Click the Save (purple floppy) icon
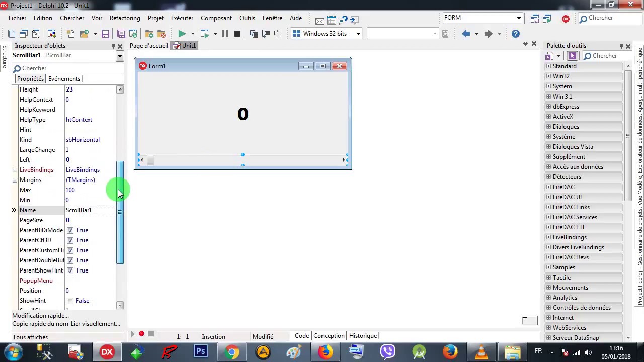Image resolution: width=644 pixels, height=362 pixels. pos(105,34)
